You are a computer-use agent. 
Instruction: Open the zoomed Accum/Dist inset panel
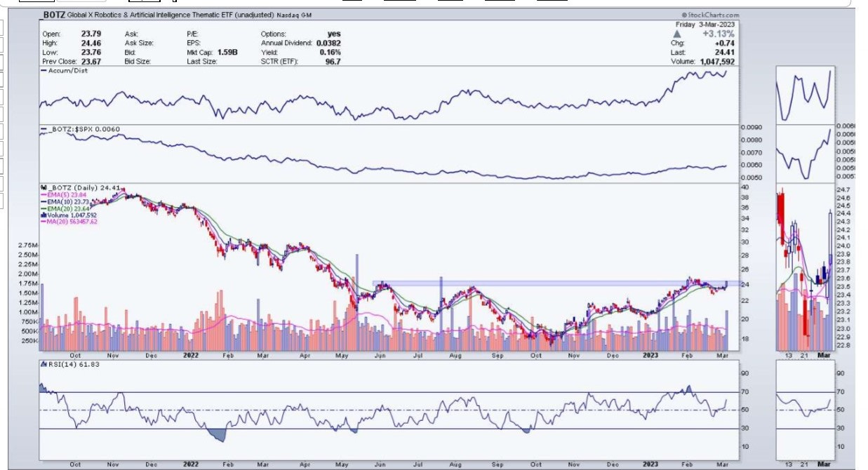coord(804,96)
